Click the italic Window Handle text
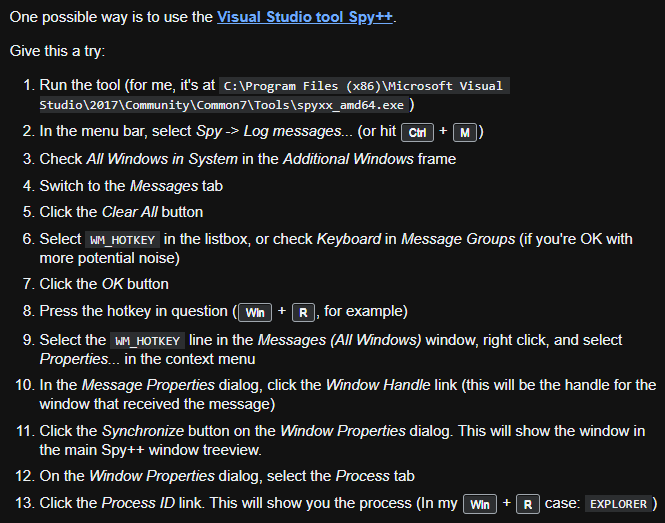 pyautogui.click(x=378, y=385)
